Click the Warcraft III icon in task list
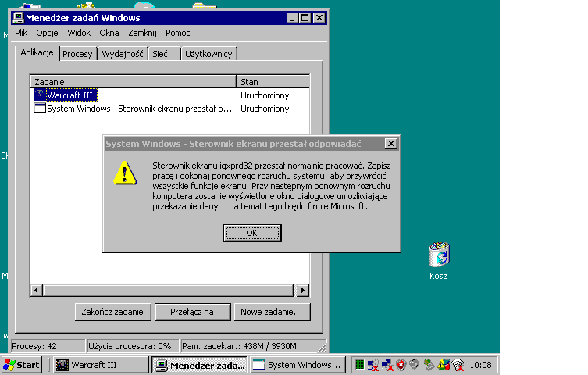 (40, 95)
